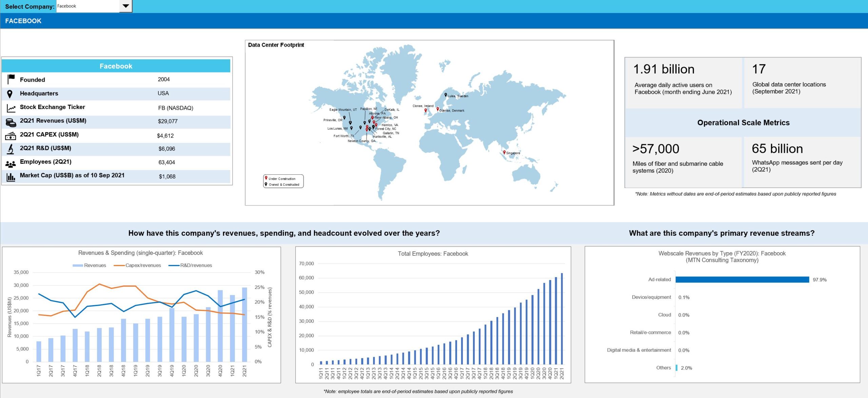Click the 2Q21 bar in Total Employees chart
The width and height of the screenshot is (868, 398).
click(x=562, y=318)
